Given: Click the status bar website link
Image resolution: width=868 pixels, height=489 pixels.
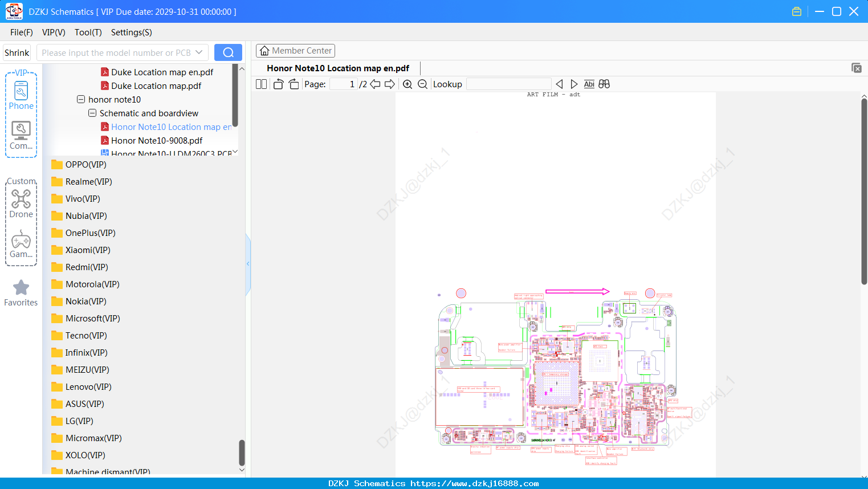Looking at the screenshot, I should [x=474, y=483].
